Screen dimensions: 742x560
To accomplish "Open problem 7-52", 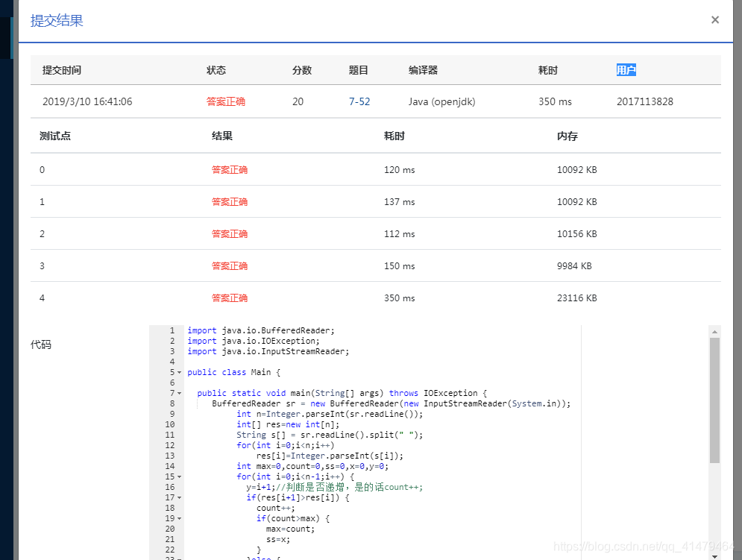I will coord(359,101).
